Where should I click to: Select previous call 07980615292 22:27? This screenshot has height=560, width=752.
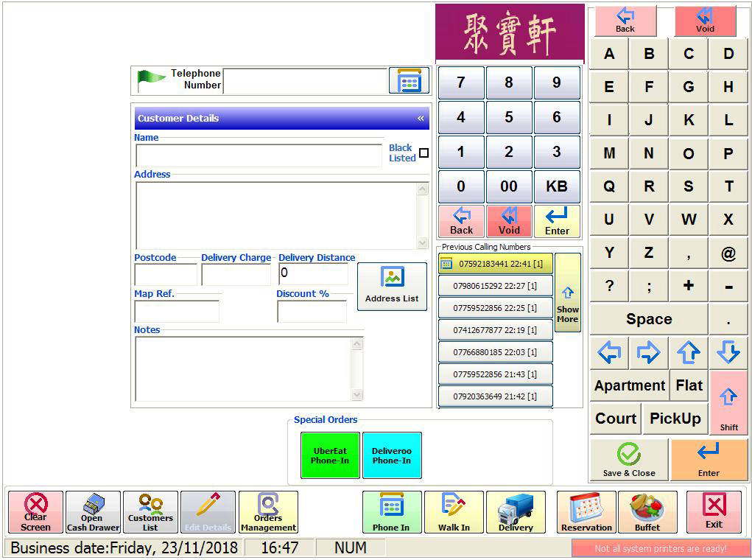pos(496,286)
